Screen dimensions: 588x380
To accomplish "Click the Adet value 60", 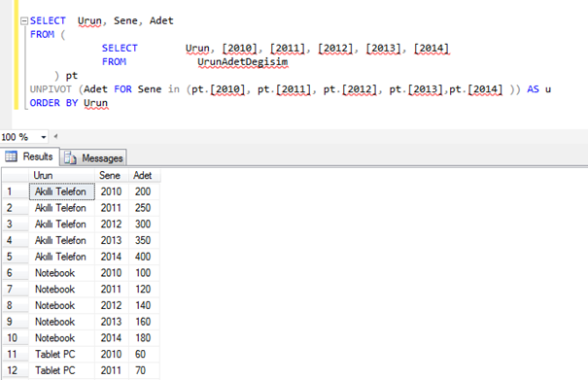I will click(x=145, y=354).
